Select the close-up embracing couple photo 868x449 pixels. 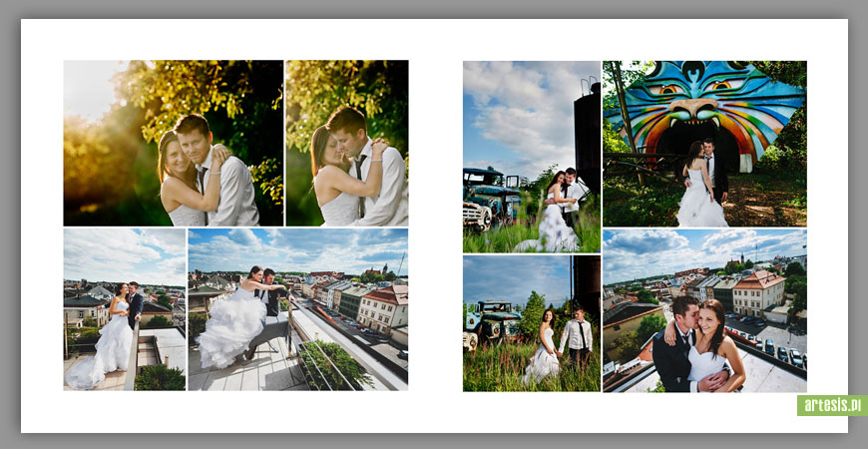(x=347, y=143)
